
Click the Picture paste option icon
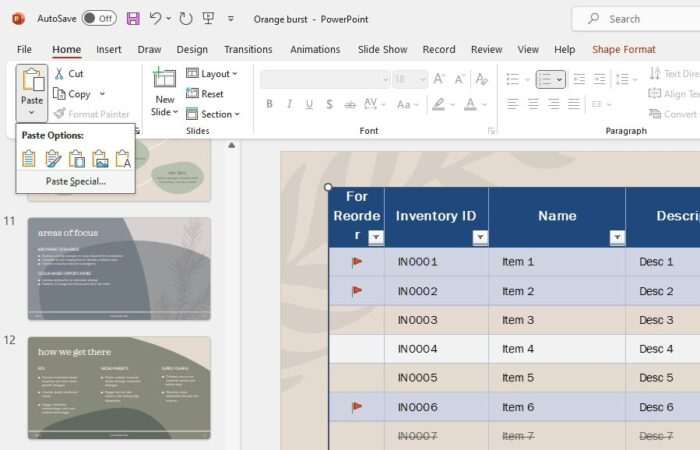[100, 158]
